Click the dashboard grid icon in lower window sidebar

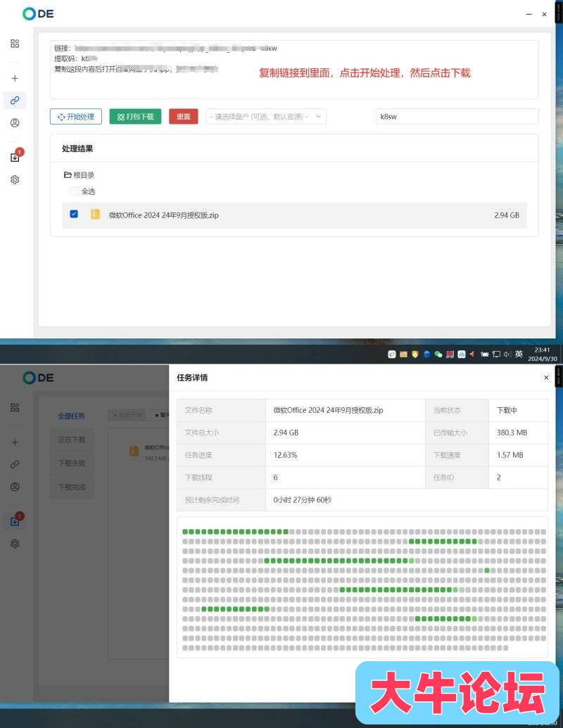pyautogui.click(x=15, y=407)
